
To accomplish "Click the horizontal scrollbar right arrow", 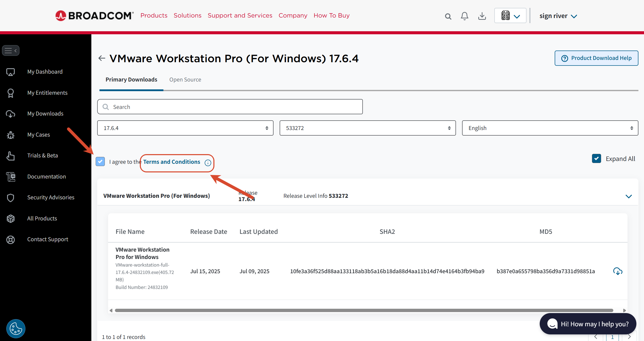I will pyautogui.click(x=624, y=311).
